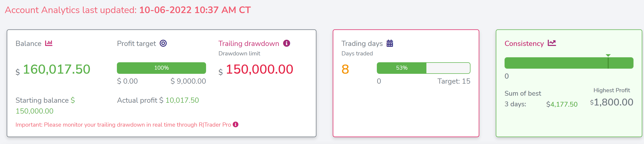
Task: Click the Account Analytics last updated timestamp
Action: tap(195, 10)
